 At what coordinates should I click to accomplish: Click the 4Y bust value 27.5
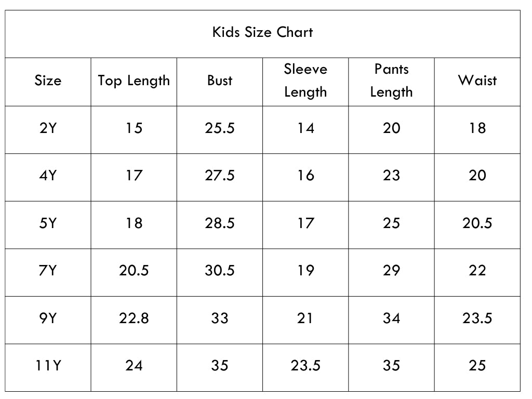(x=220, y=176)
